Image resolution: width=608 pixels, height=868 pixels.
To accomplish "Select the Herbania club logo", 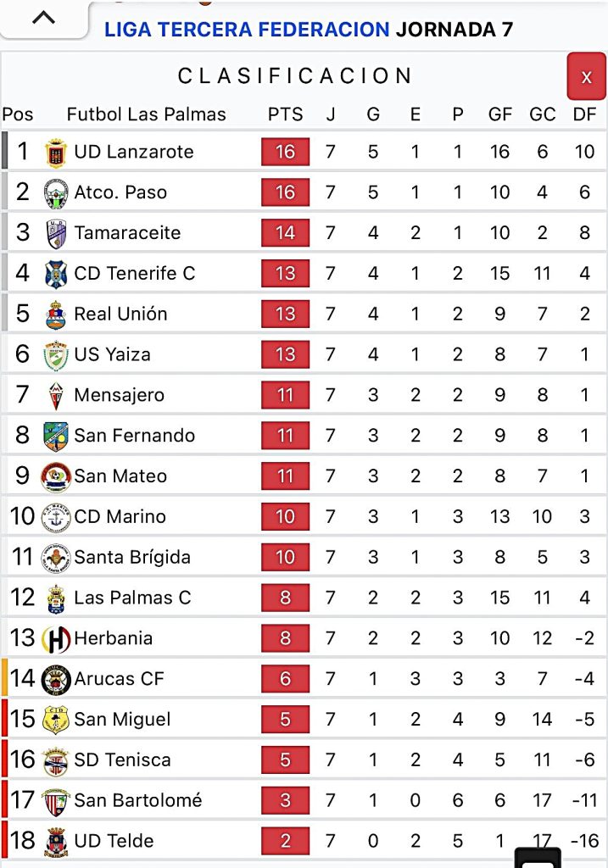I will (55, 638).
